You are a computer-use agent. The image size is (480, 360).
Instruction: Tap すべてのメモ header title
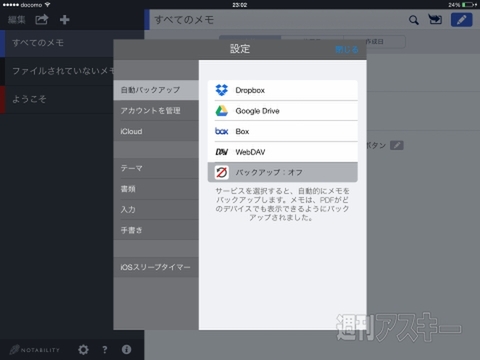[184, 20]
